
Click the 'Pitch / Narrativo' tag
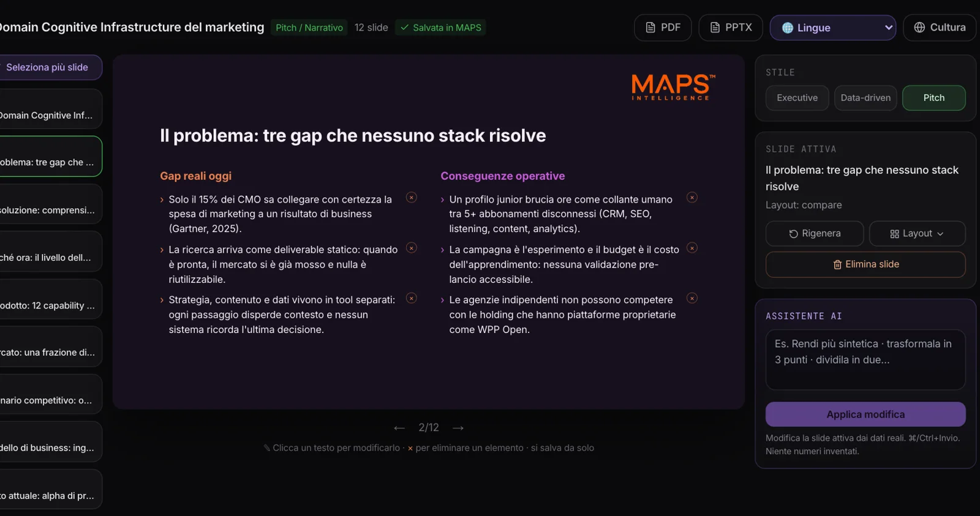click(x=309, y=28)
